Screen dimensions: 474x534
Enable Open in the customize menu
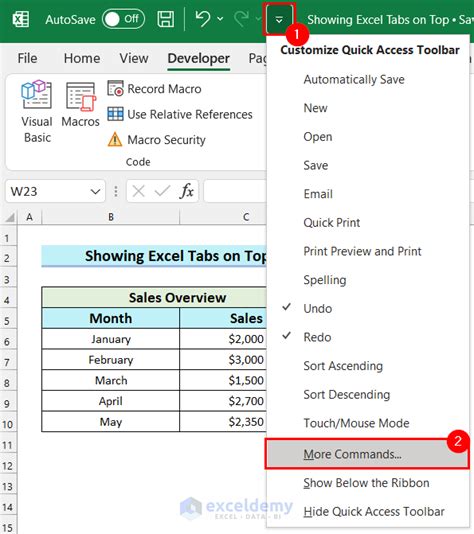[x=367, y=137]
